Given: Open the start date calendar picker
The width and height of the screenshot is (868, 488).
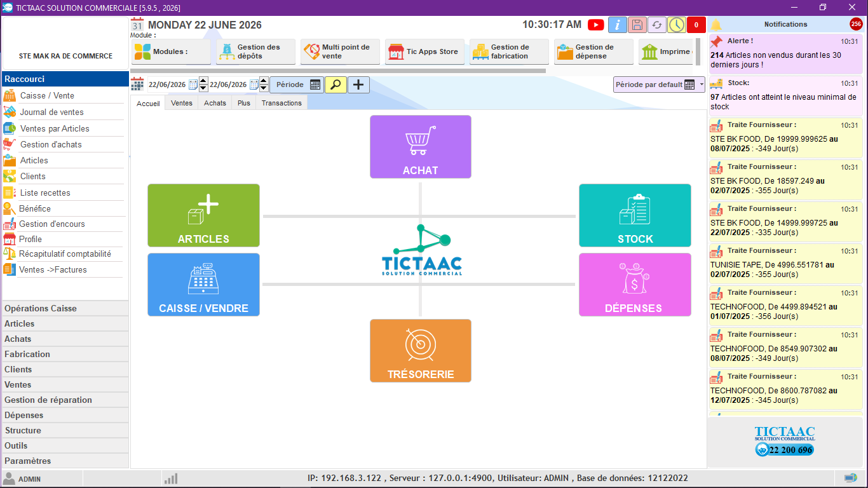Looking at the screenshot, I should click(x=193, y=85).
